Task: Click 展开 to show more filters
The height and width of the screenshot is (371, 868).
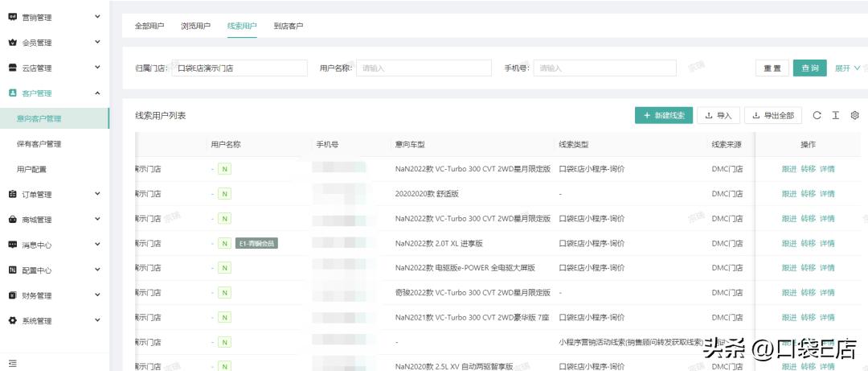Action: click(848, 68)
